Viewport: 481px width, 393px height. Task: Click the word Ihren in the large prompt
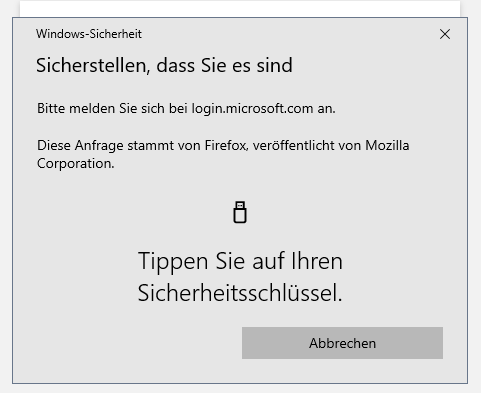[x=317, y=261]
